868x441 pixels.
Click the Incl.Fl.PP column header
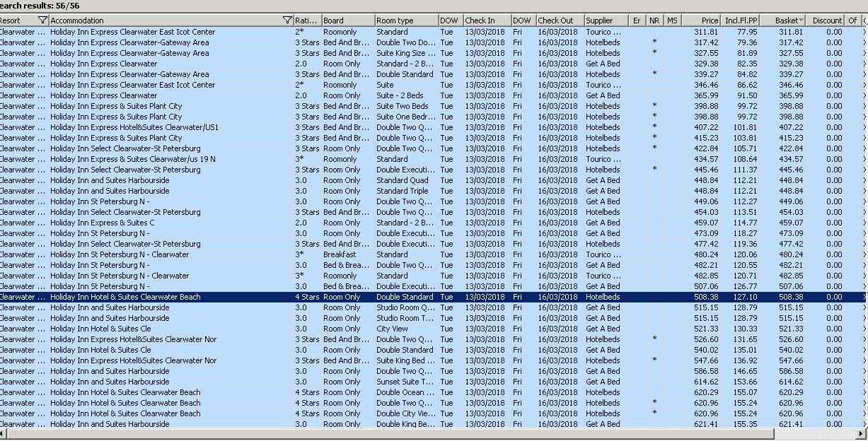point(741,20)
